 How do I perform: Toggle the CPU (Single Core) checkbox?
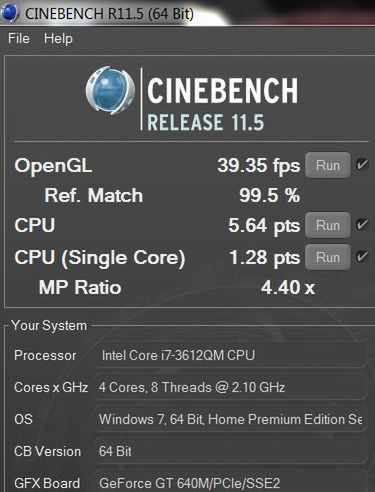362,256
